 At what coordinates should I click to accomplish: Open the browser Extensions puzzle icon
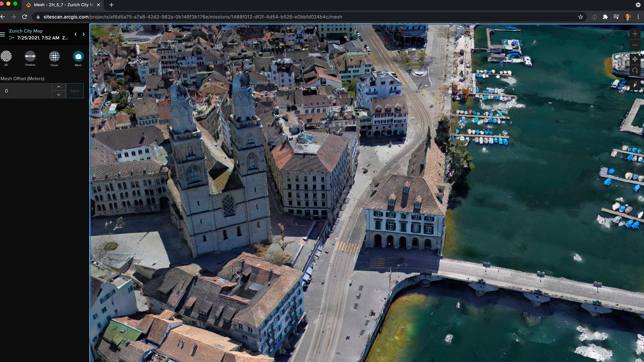pos(605,17)
